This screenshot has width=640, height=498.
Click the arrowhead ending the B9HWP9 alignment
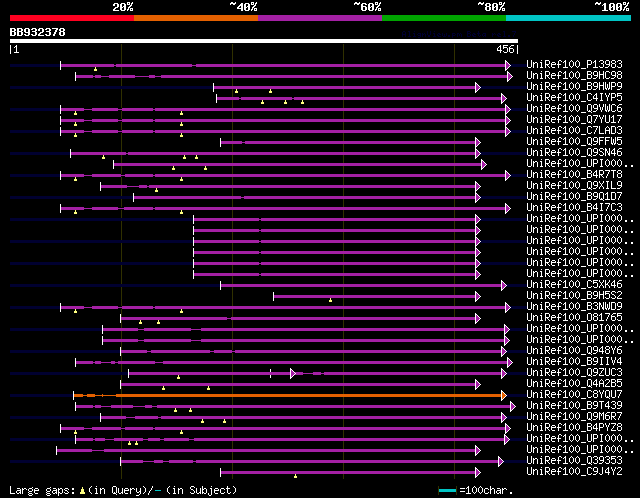pos(478,87)
